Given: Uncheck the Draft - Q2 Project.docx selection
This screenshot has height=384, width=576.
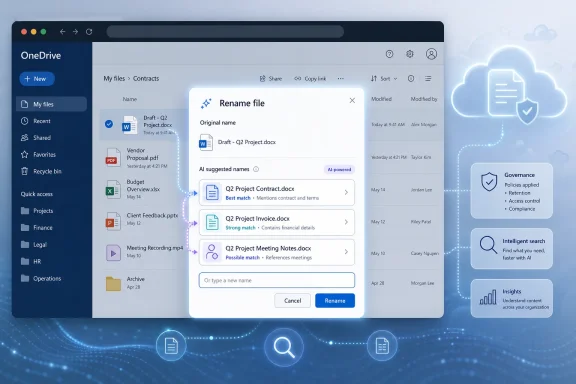Looking at the screenshot, I should pos(109,124).
